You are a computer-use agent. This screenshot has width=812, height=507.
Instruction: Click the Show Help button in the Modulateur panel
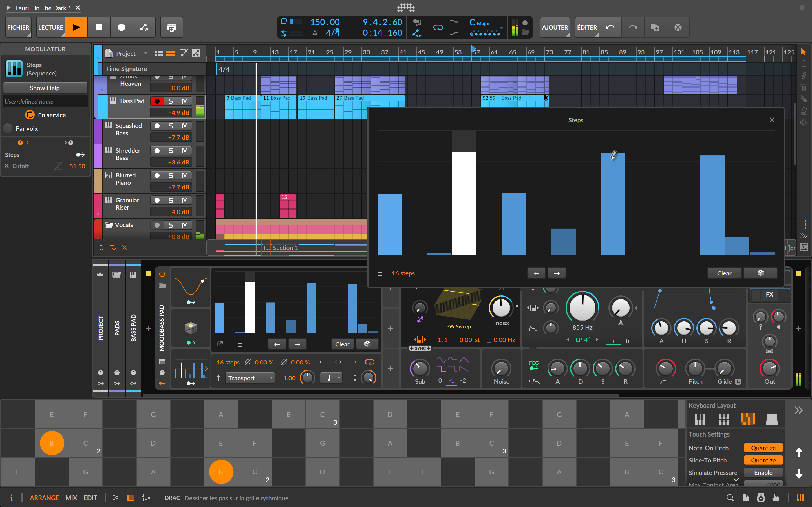pyautogui.click(x=45, y=88)
